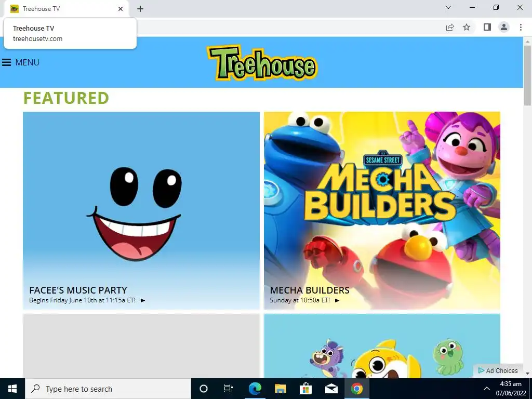Click play arrow after 'Sunday at 10:50a ET!'

pyautogui.click(x=337, y=300)
